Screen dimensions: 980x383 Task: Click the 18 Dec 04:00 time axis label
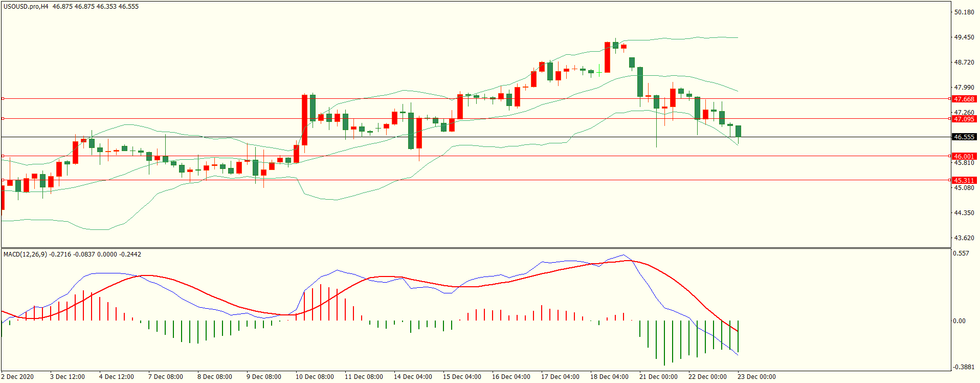pyautogui.click(x=609, y=377)
